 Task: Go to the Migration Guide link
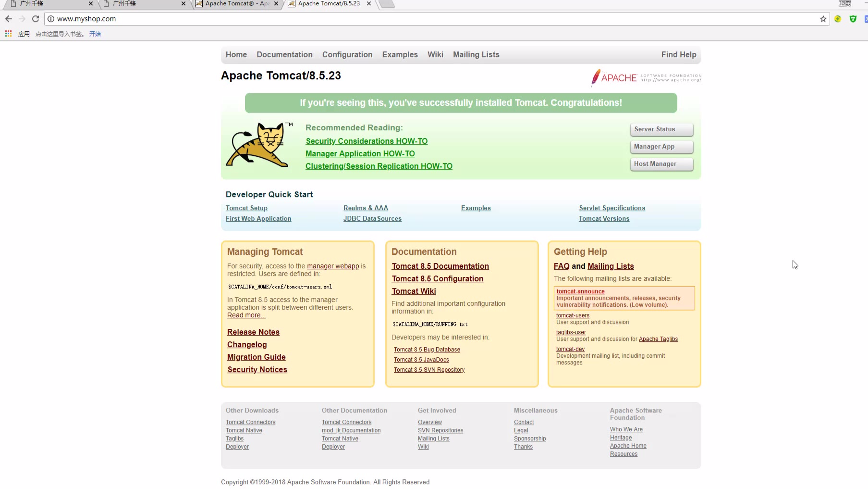(x=256, y=357)
